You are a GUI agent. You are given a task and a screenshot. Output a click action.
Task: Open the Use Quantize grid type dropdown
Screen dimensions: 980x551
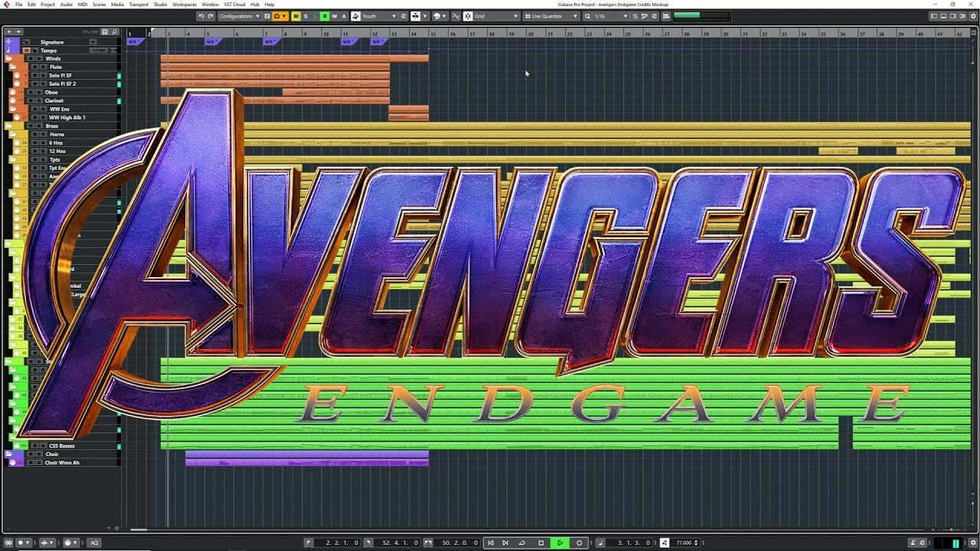551,16
